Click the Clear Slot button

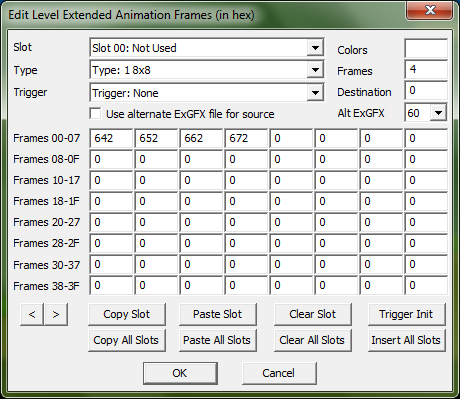313,314
